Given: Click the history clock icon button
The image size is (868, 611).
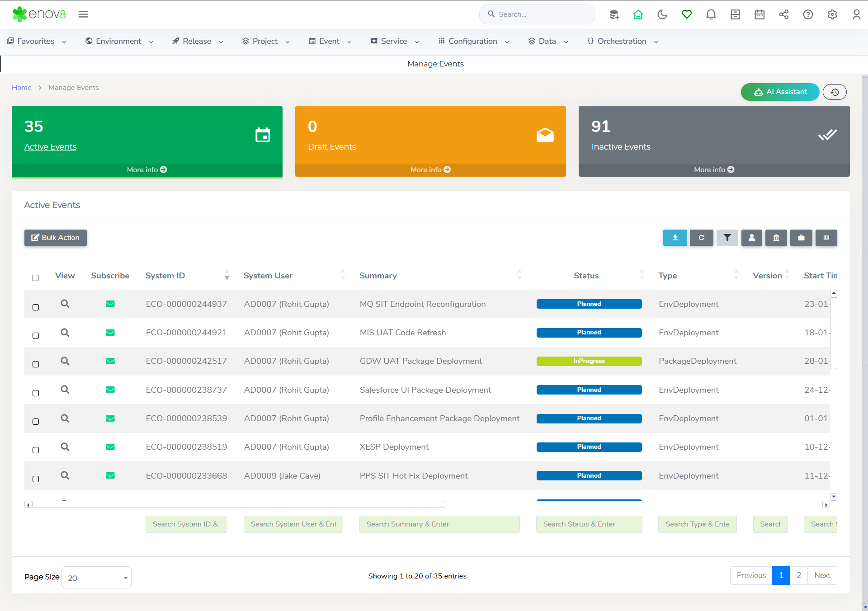Looking at the screenshot, I should [x=835, y=92].
